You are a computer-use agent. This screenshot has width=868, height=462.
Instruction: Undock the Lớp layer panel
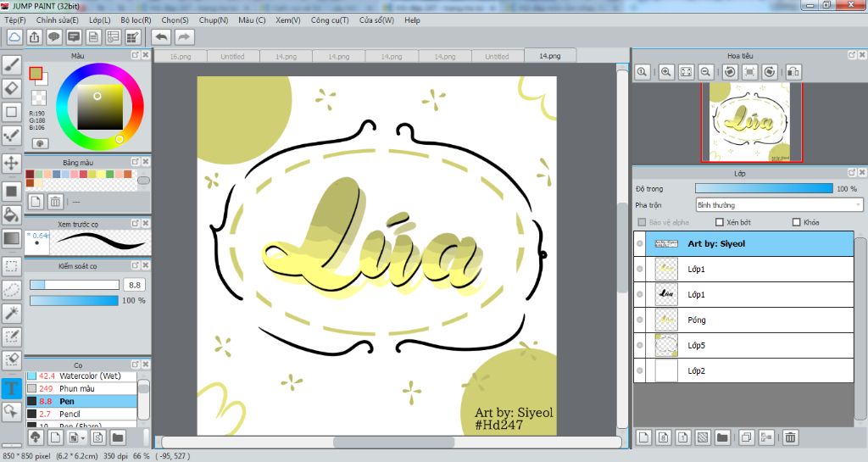point(851,173)
